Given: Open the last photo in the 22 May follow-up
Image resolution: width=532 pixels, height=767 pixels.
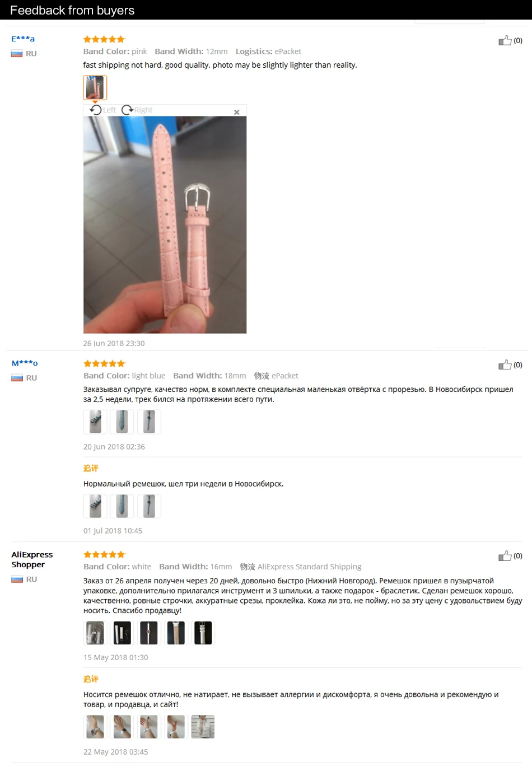Looking at the screenshot, I should [203, 727].
